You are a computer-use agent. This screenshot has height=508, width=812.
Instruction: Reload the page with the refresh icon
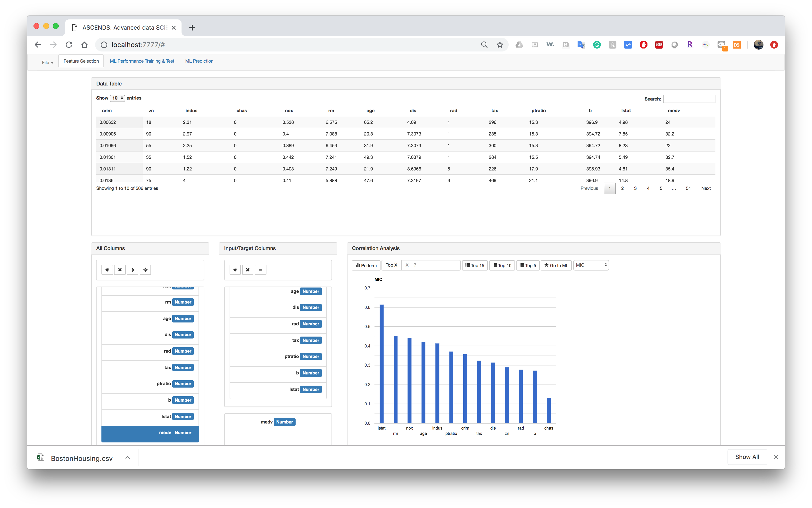(69, 45)
